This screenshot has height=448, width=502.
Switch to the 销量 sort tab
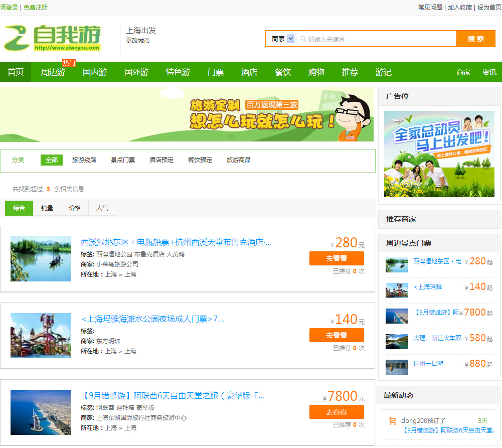point(47,208)
